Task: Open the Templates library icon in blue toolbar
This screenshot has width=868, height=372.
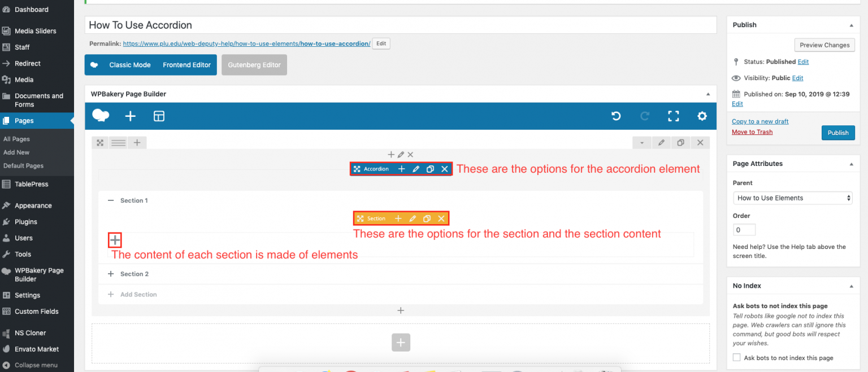Action: (159, 116)
